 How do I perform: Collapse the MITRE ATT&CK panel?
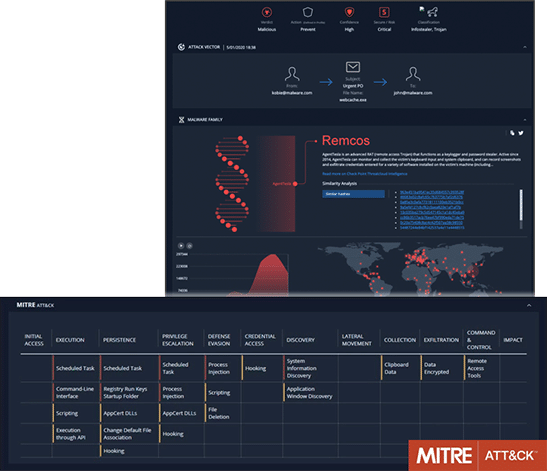[529, 305]
